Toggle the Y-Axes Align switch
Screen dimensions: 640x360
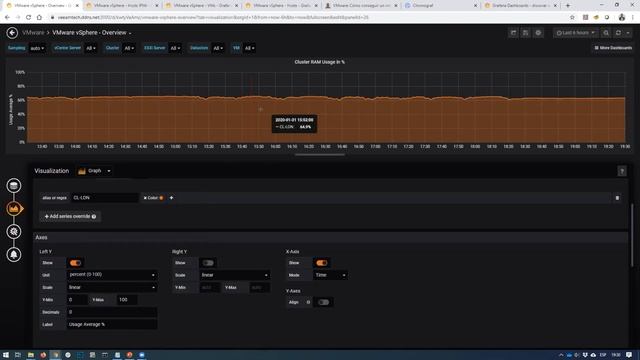tap(323, 302)
